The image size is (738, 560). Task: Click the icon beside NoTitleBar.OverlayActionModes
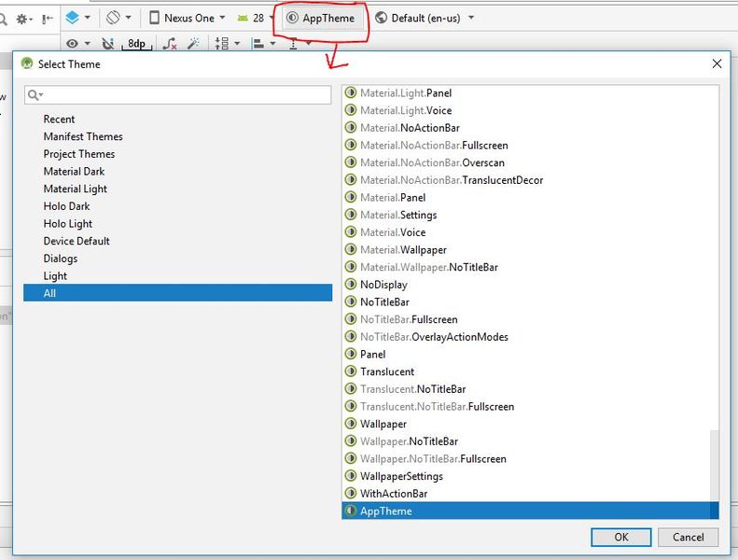[x=351, y=336]
